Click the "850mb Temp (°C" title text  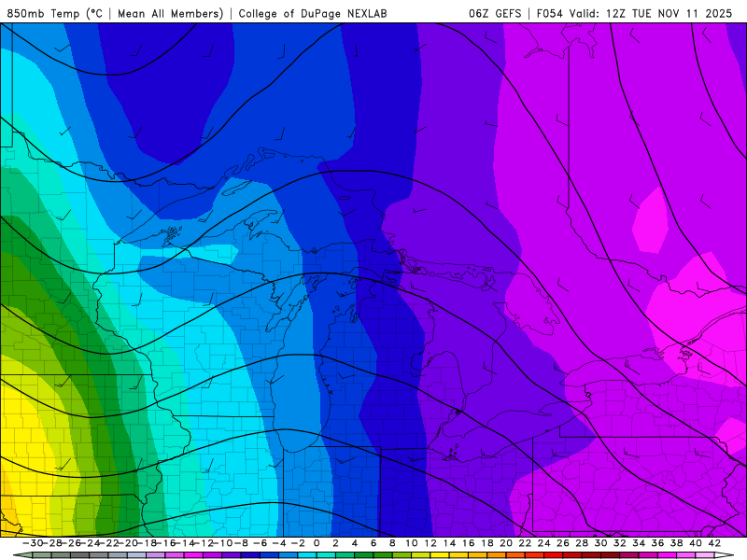(55, 13)
